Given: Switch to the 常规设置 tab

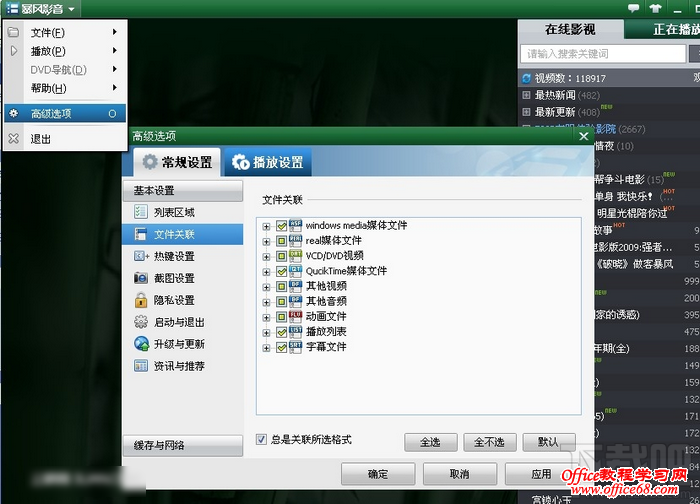Looking at the screenshot, I should tap(177, 162).
